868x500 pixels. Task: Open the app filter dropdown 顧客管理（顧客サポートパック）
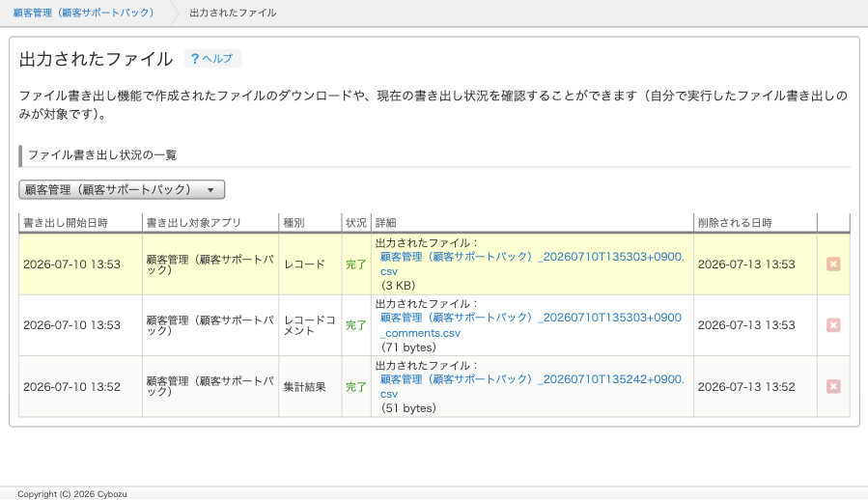pyautogui.click(x=122, y=189)
